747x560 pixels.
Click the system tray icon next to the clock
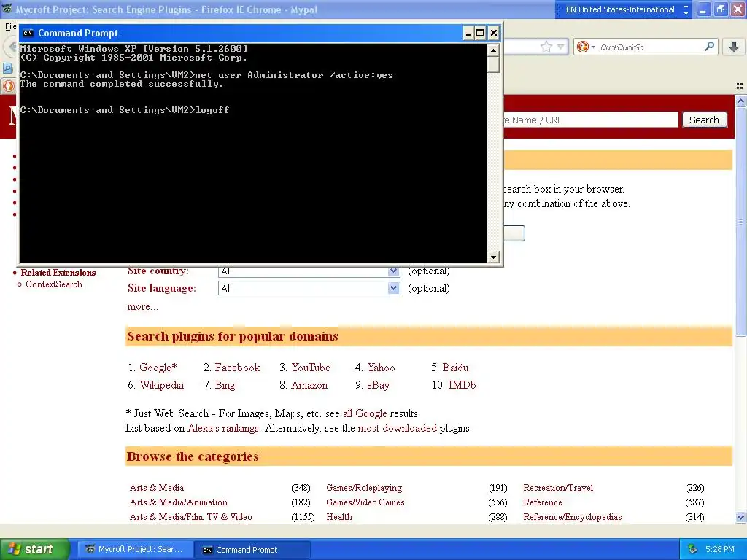coord(693,549)
